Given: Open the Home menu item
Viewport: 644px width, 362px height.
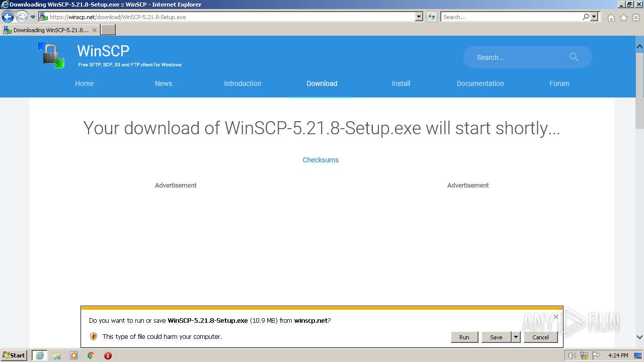Looking at the screenshot, I should coord(84,83).
